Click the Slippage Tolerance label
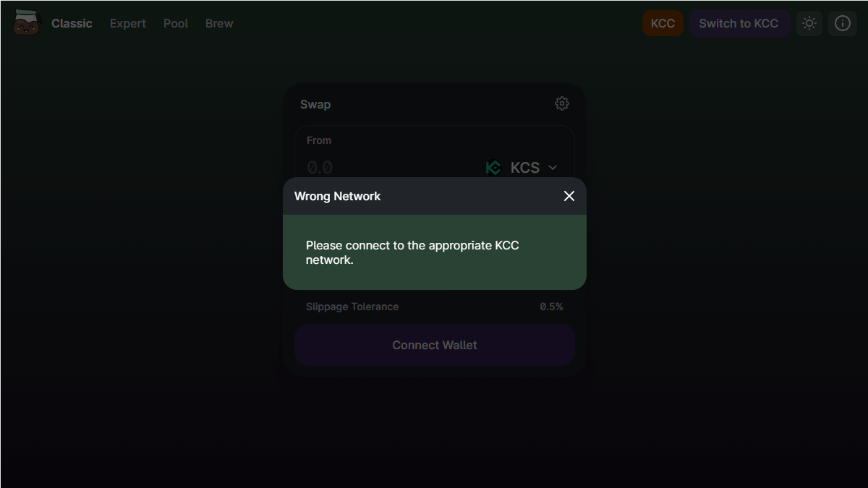 352,307
